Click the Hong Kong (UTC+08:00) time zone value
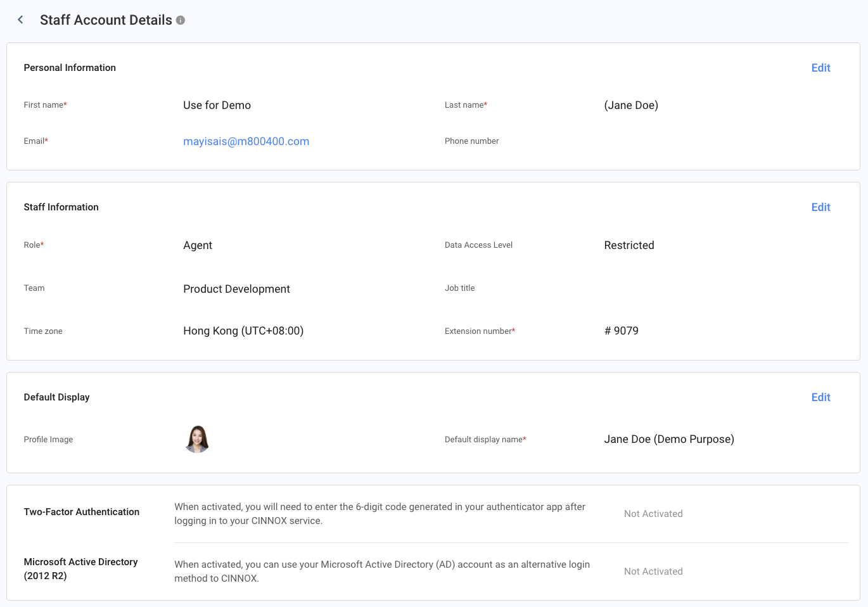 [x=243, y=331]
